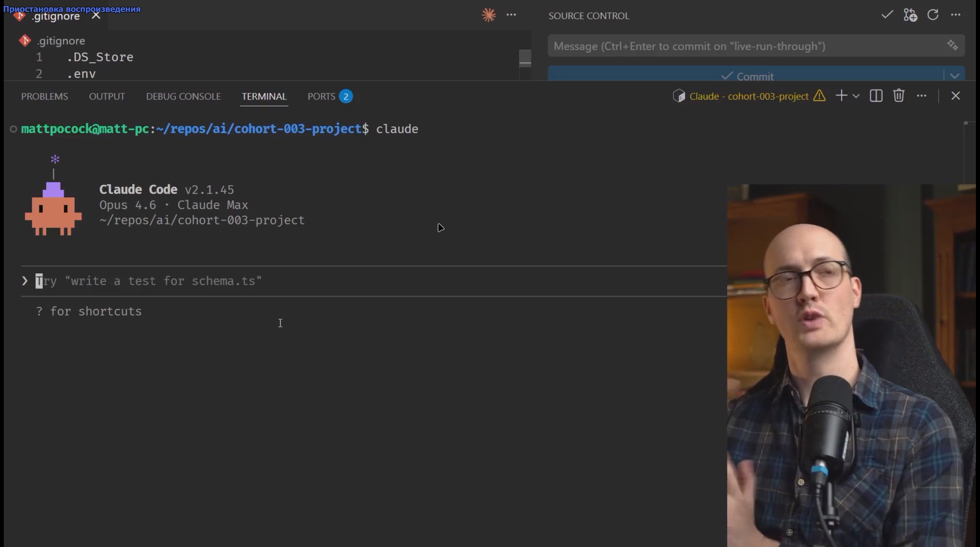Close the .gitignore editor tab
The width and height of the screenshot is (980, 547).
[x=96, y=15]
